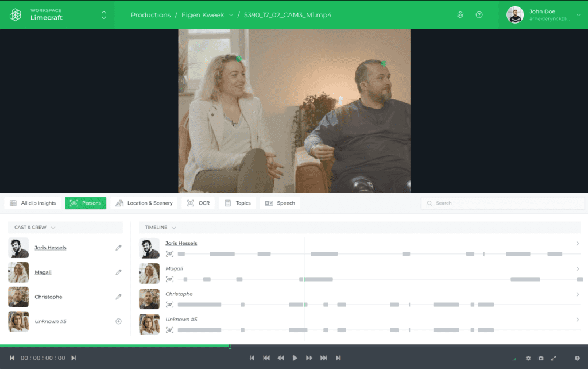The image size is (588, 369).
Task: Open help question mark in header
Action: pos(479,15)
